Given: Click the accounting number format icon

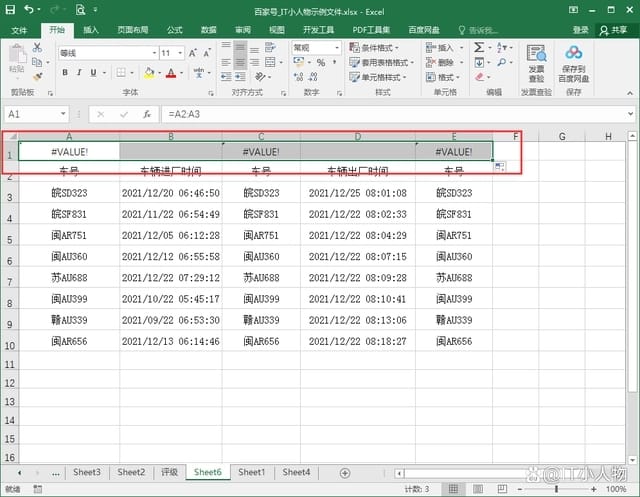Looking at the screenshot, I should [x=299, y=62].
